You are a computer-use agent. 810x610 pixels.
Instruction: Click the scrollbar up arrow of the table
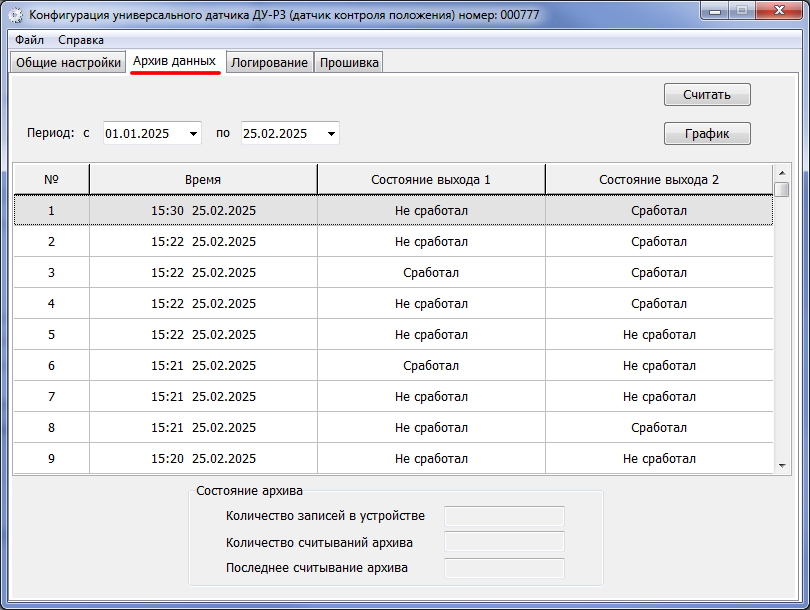782,173
